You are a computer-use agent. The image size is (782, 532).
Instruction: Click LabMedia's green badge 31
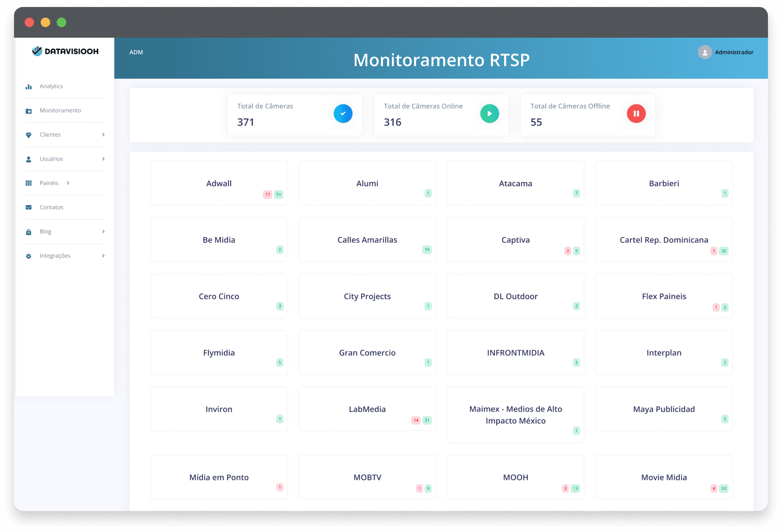[x=427, y=420]
